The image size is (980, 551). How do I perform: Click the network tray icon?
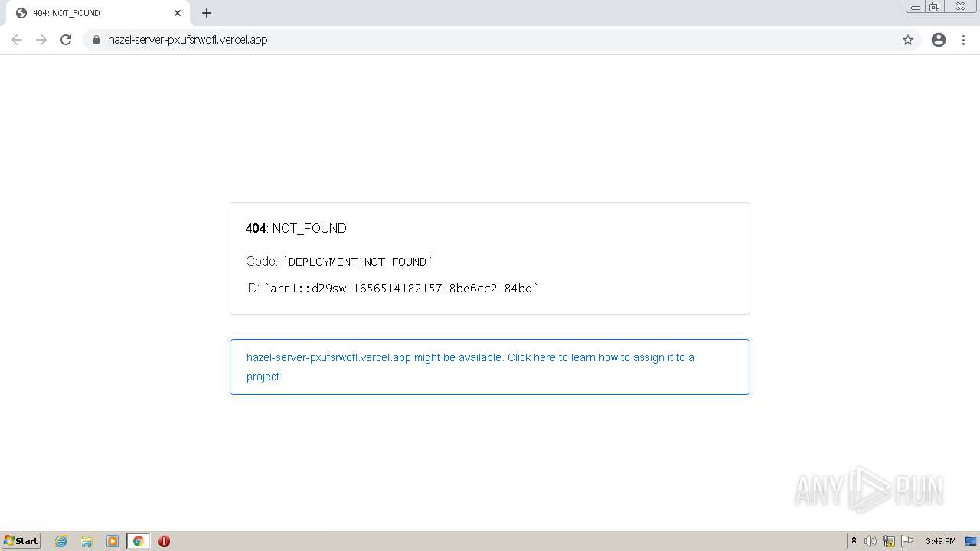pos(889,541)
